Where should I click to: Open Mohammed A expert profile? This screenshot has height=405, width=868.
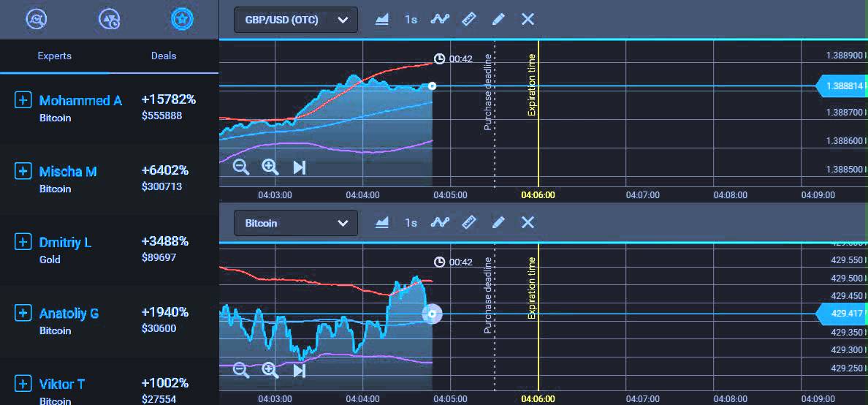pyautogui.click(x=80, y=101)
